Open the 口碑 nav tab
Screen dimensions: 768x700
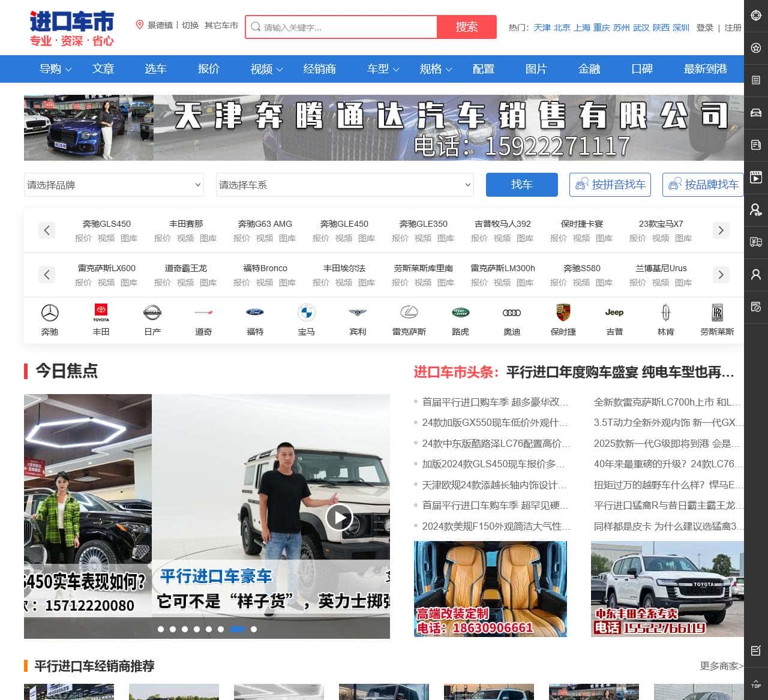[x=642, y=69]
